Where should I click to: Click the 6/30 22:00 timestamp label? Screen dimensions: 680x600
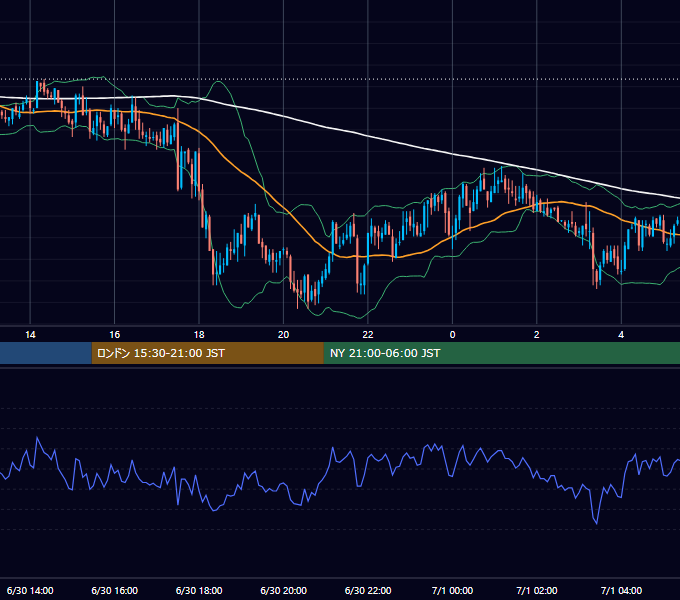click(x=368, y=590)
